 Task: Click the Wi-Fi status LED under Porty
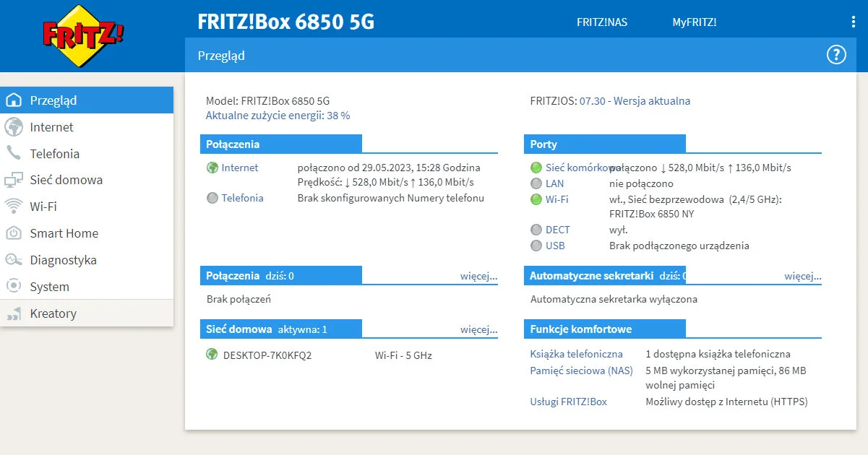click(x=536, y=199)
